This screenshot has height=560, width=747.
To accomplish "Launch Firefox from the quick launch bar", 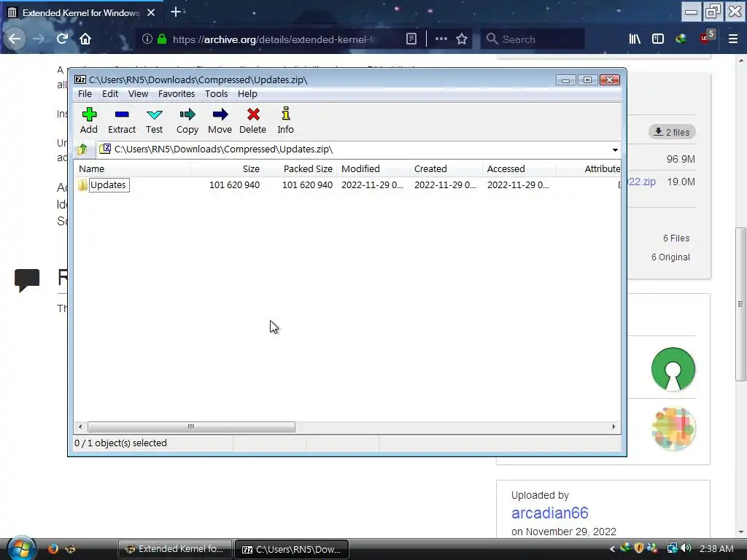I will tap(53, 548).
